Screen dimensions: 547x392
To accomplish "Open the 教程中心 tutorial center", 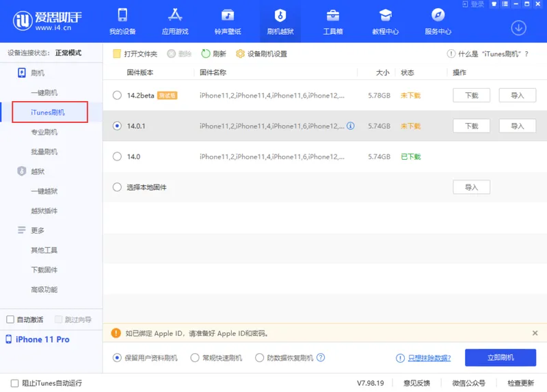I will tap(386, 21).
